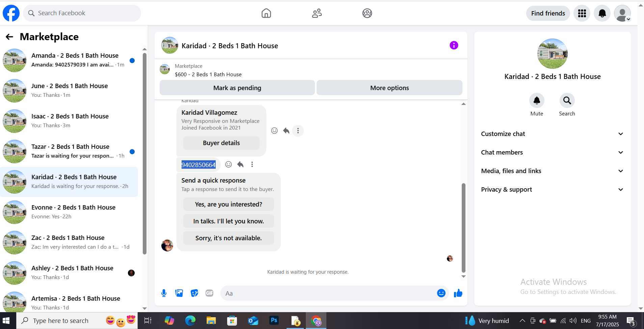Open the listing thumbnail in right panel

(x=552, y=54)
